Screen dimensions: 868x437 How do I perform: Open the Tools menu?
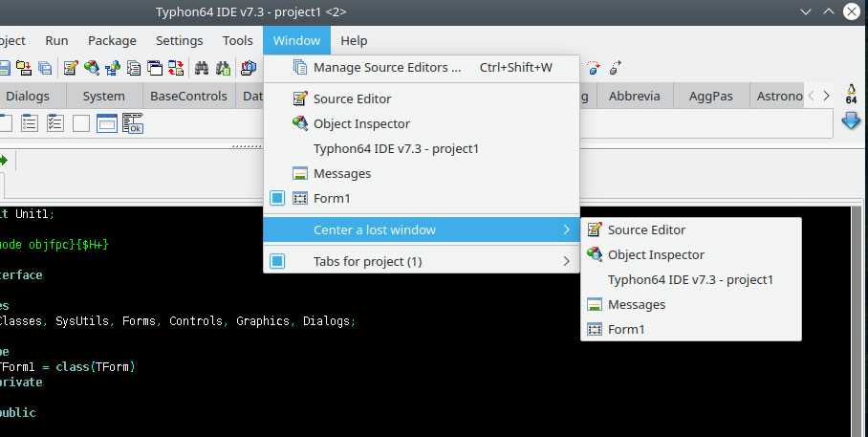(x=238, y=40)
